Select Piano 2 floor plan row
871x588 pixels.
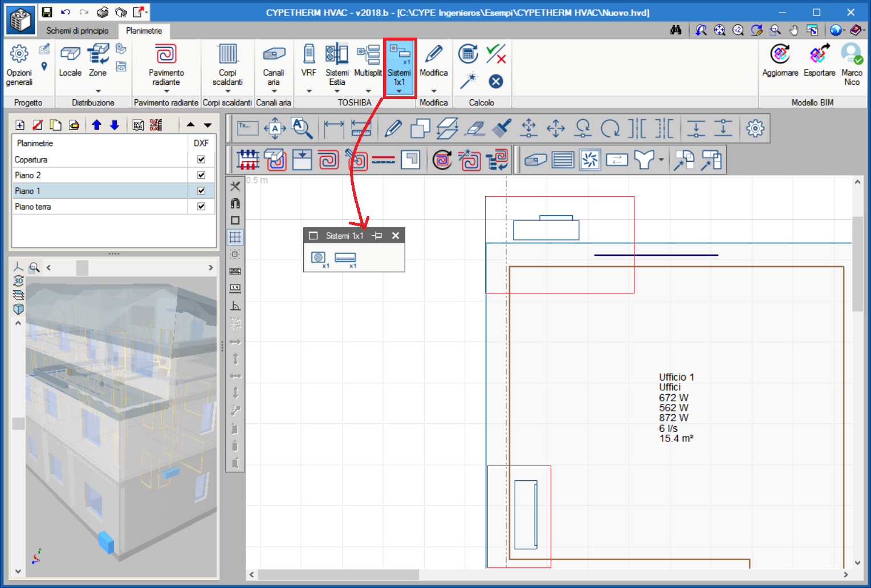[113, 175]
